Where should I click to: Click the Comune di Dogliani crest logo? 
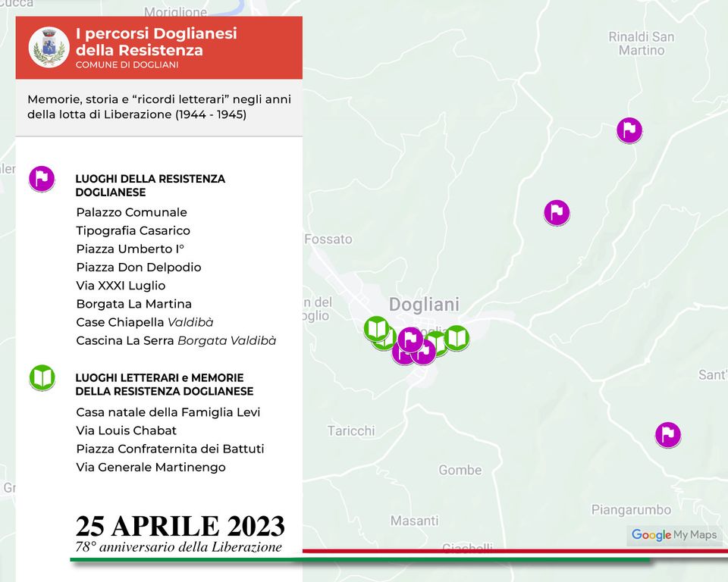(49, 47)
